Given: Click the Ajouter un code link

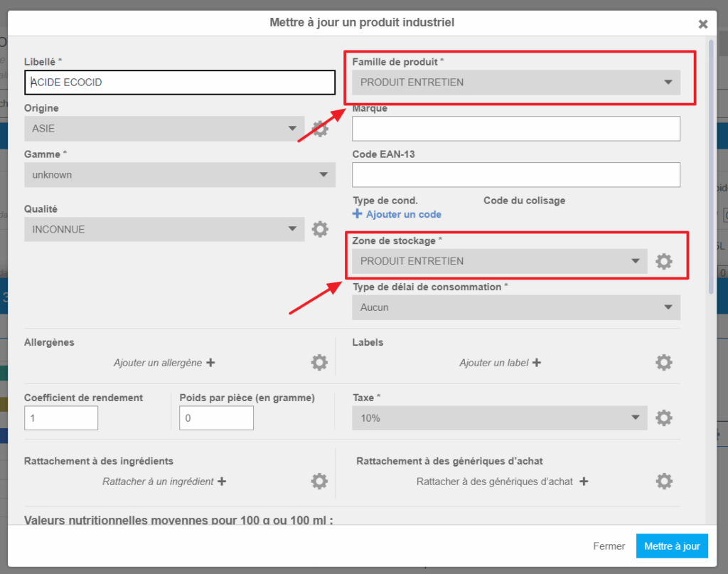Looking at the screenshot, I should tap(397, 214).
